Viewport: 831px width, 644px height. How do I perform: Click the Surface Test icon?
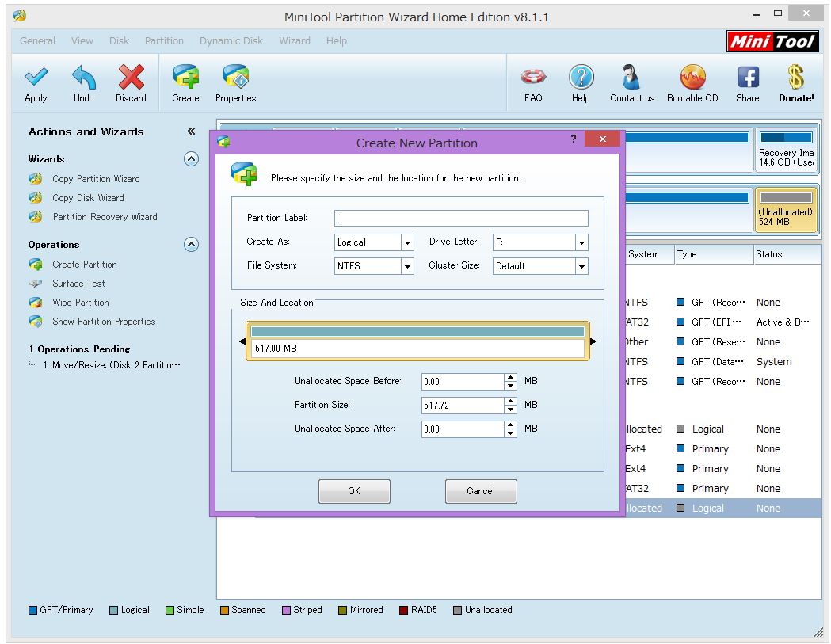(x=36, y=283)
